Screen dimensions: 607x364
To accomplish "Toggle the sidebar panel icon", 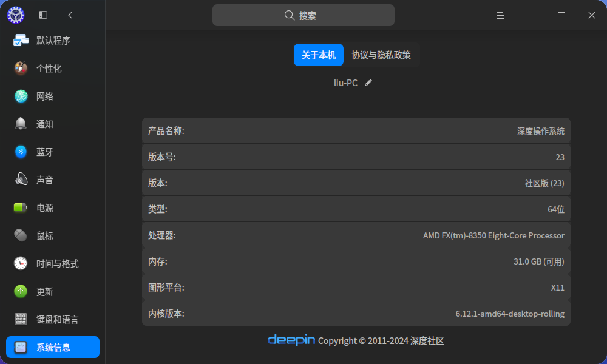I will 43,15.
